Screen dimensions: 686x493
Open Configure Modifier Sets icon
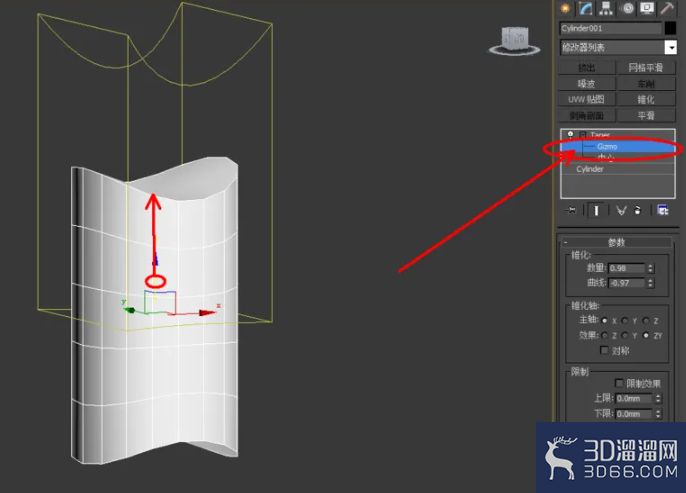pos(662,210)
